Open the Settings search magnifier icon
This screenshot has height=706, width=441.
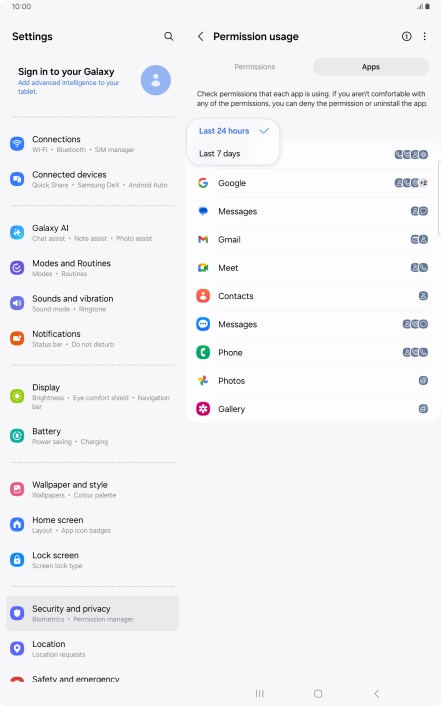168,36
